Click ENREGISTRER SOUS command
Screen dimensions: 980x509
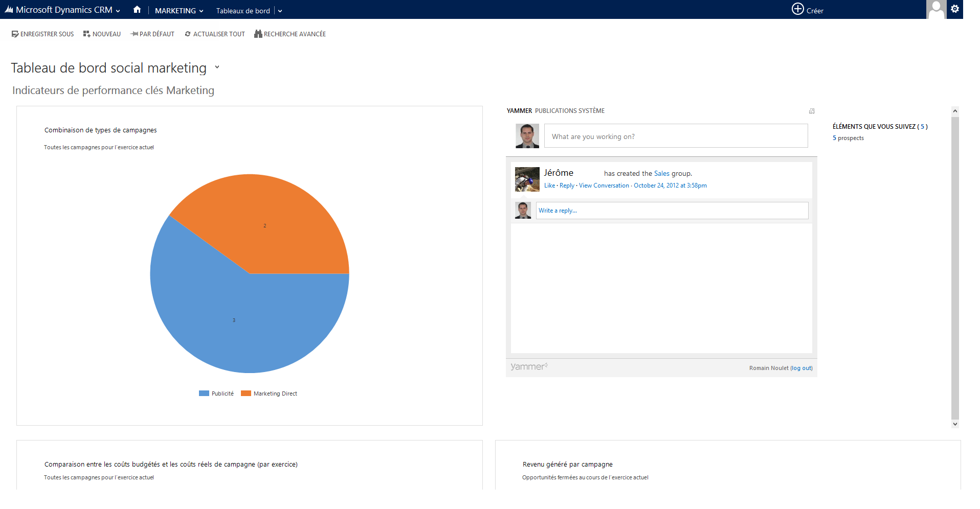[x=42, y=34]
